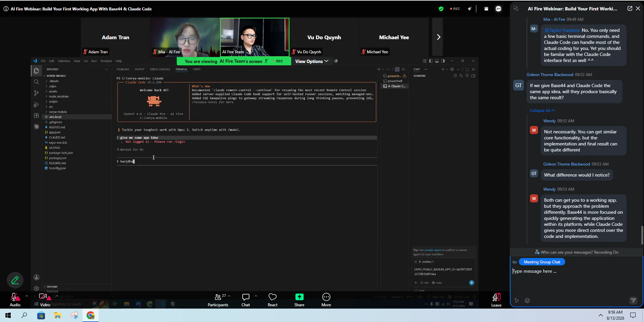Open the Search view in VS Code sidebar
Screen dimensions: 644x322
click(37, 82)
